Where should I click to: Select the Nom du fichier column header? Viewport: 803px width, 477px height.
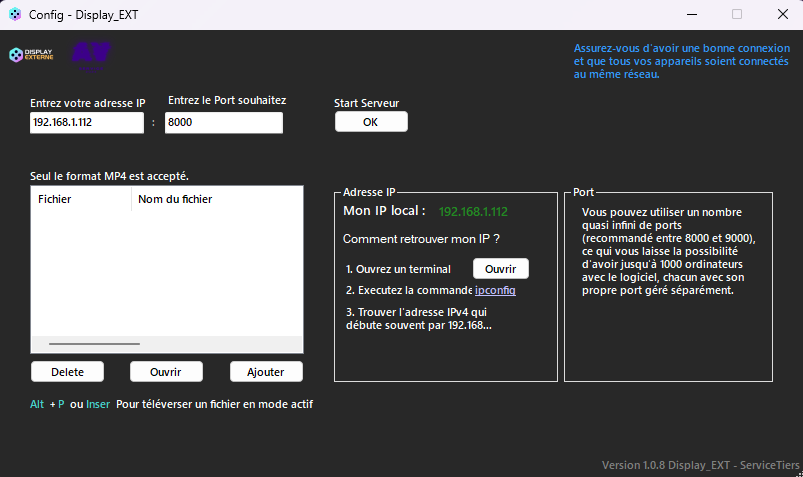(x=175, y=199)
